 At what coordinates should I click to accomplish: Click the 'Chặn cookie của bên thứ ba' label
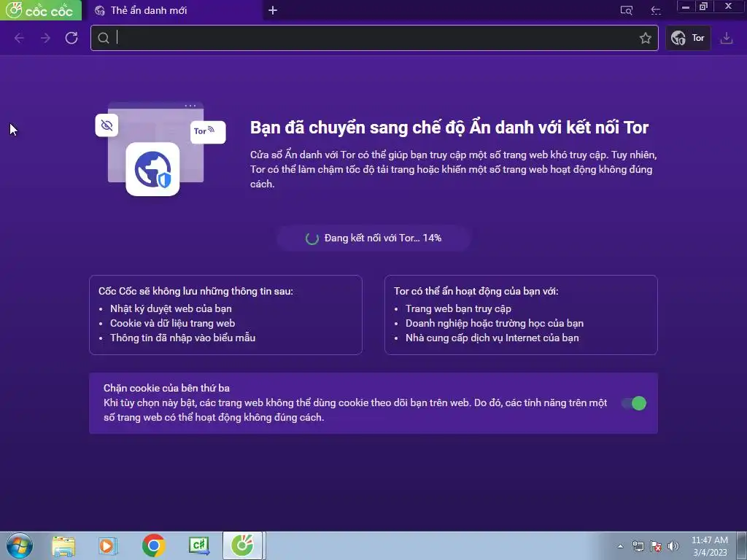point(167,388)
